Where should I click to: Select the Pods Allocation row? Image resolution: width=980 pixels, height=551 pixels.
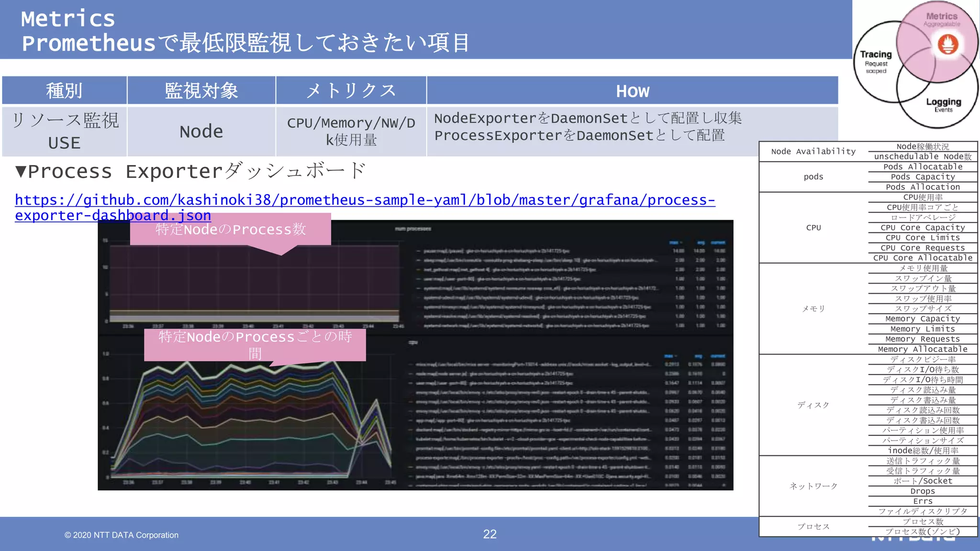click(923, 187)
